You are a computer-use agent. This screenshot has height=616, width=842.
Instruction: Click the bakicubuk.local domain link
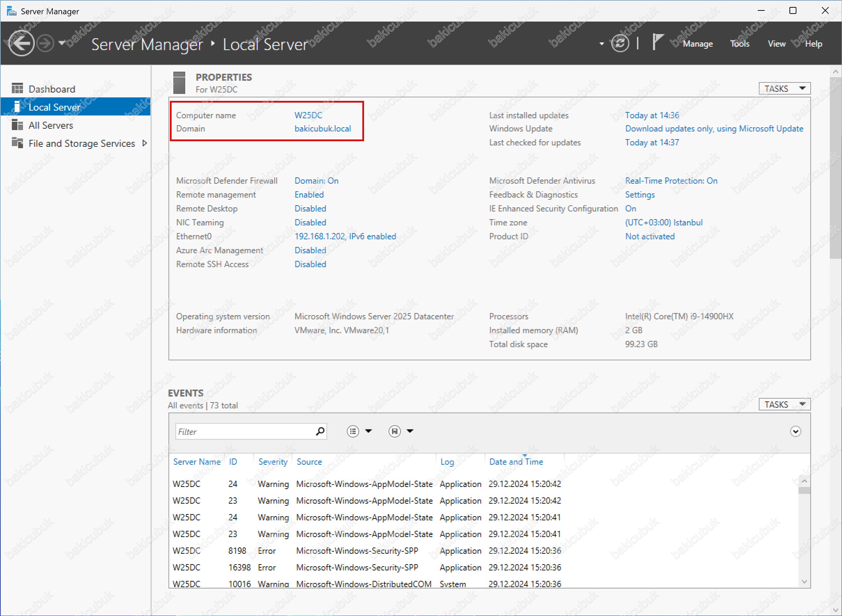[323, 128]
